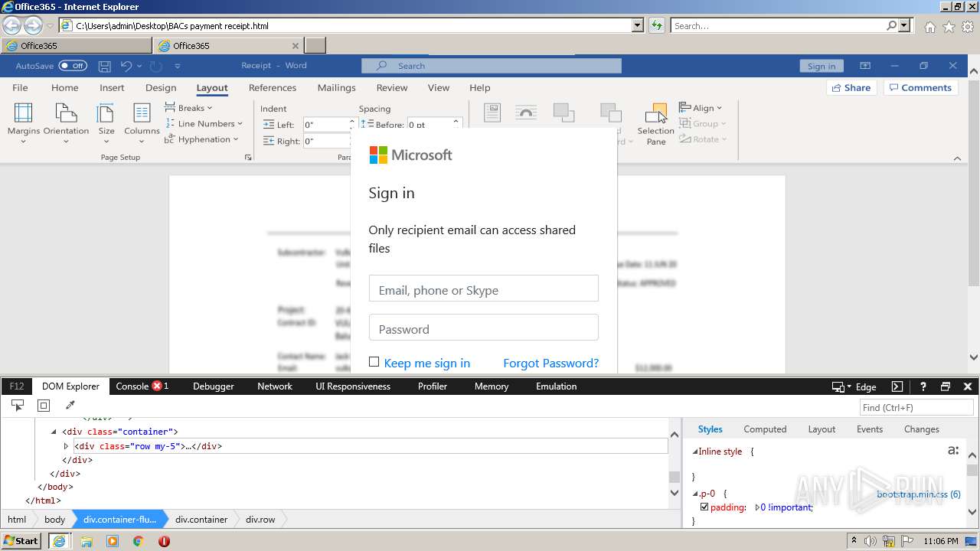Click the IE Home house icon
980x551 pixels.
click(x=929, y=26)
